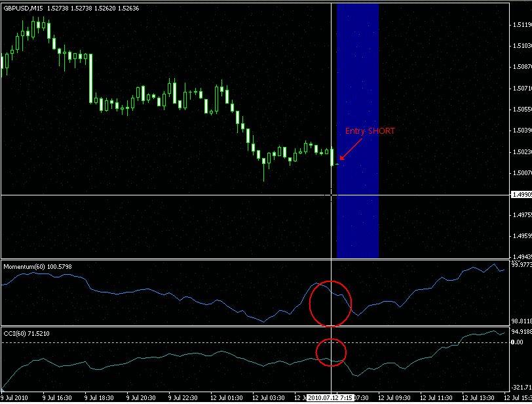The image size is (532, 404).
Task: Click the 0.00 CCI level label
Action: (x=518, y=342)
